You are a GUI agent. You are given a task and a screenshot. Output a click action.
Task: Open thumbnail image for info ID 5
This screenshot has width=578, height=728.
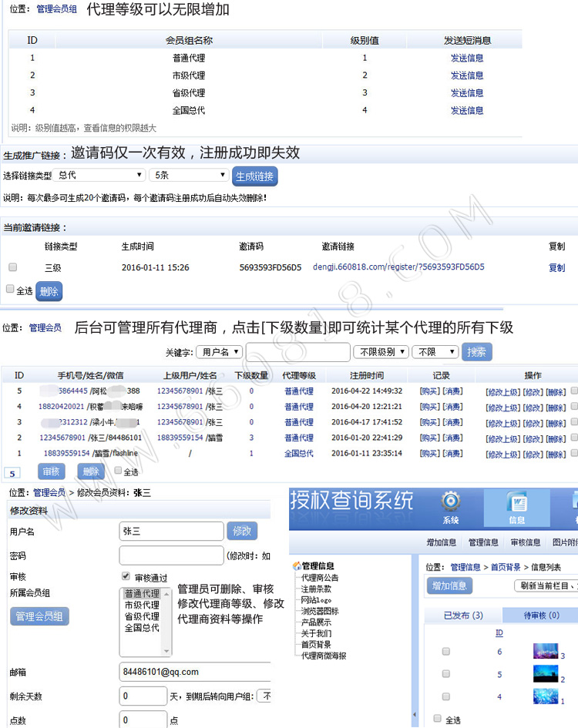[x=546, y=673]
